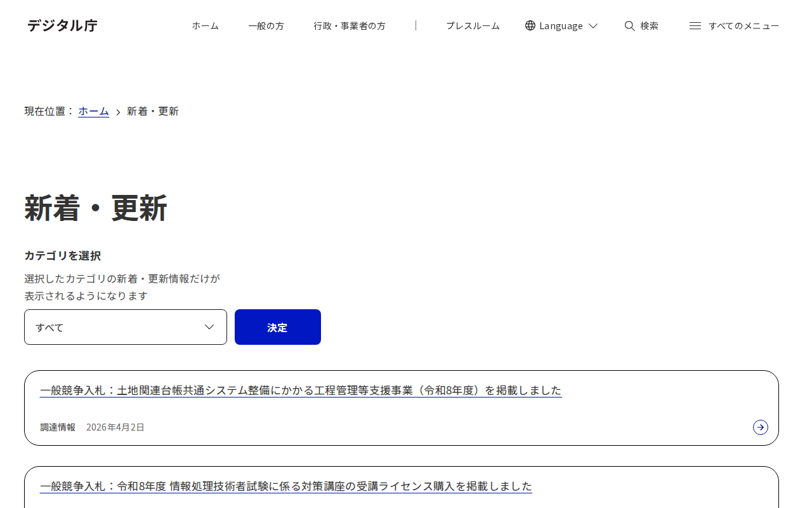Open the ホーム navigation item

(x=206, y=25)
